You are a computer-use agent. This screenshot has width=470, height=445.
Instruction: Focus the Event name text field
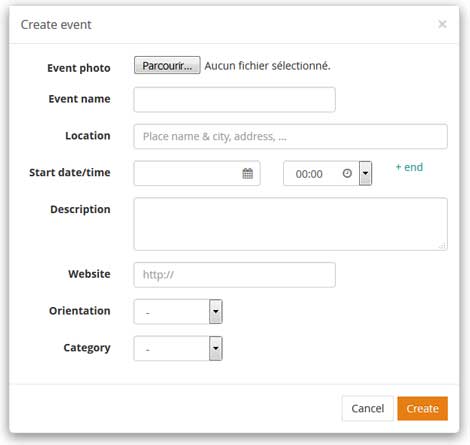[234, 100]
